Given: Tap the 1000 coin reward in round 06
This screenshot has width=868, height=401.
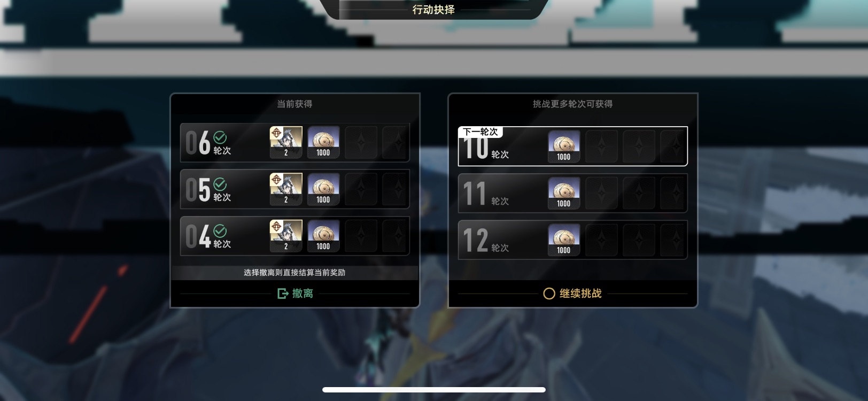Looking at the screenshot, I should pos(323,142).
